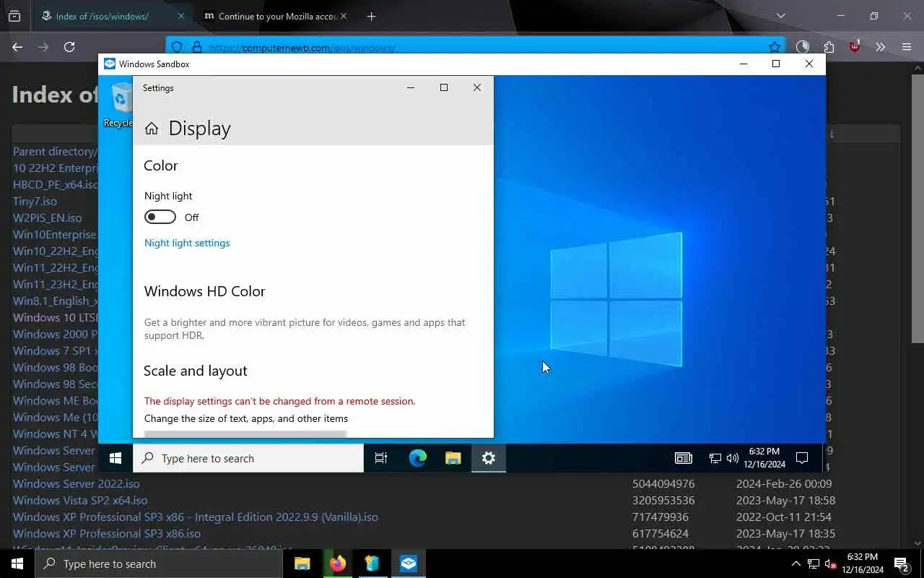Click the round extension icon beside the bookmark star
Viewport: 924px width, 578px height.
[803, 47]
